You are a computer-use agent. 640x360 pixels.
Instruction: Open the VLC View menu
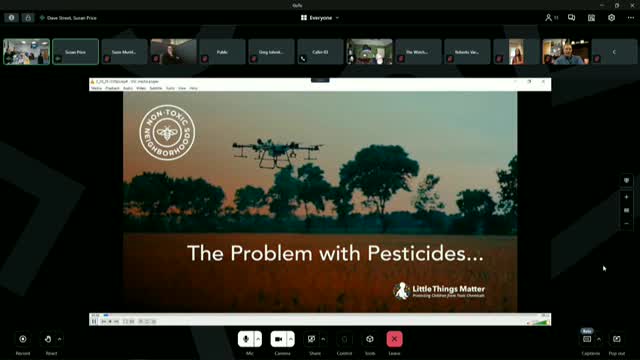coord(182,88)
